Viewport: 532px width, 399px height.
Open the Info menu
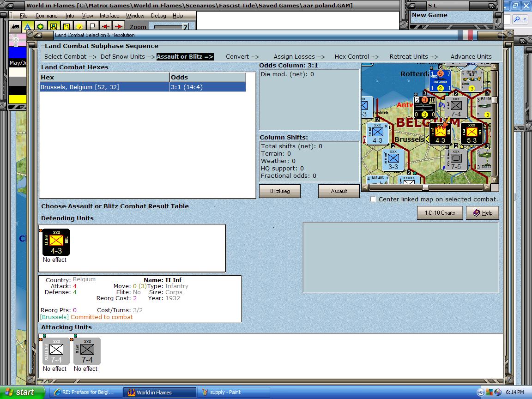[x=70, y=16]
